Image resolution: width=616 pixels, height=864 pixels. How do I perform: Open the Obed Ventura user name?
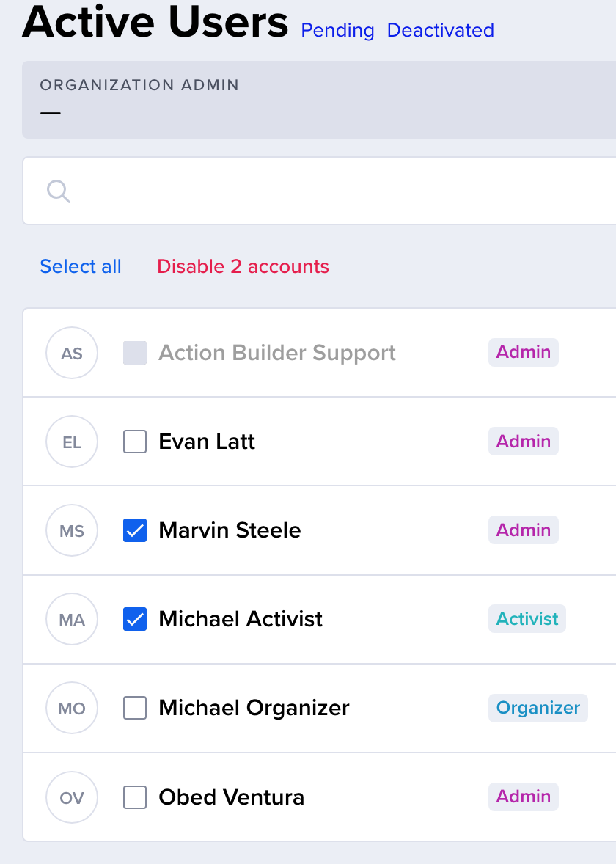tap(232, 797)
